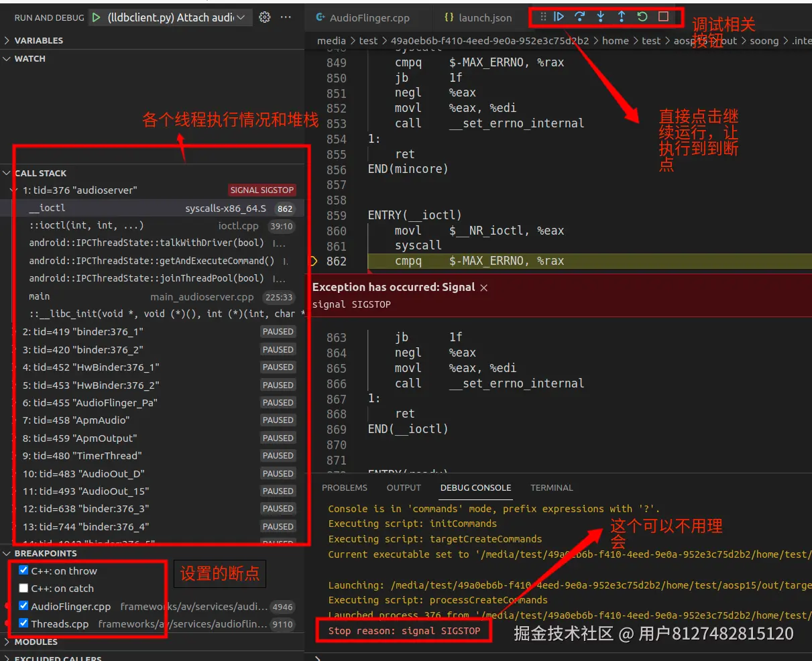812x661 pixels.
Task: Select the ::ioctl(int, int, ...) stack frame
Action: tap(152, 226)
